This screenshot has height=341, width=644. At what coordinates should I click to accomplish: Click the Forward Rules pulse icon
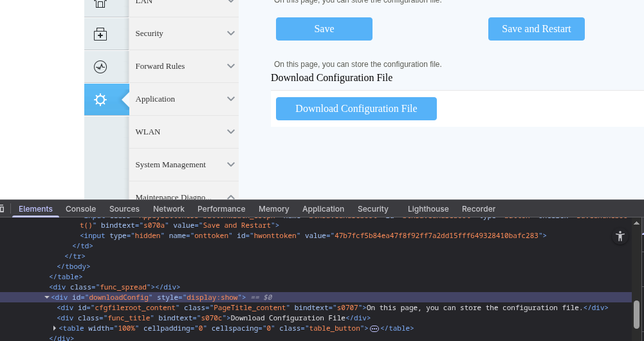(100, 67)
